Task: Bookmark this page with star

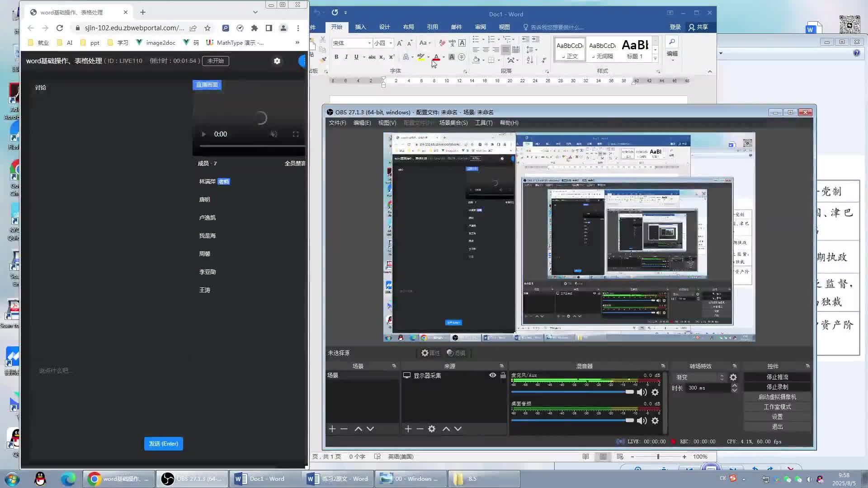Action: [x=208, y=28]
